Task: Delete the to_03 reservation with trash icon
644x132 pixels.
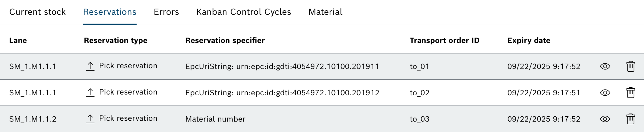Action: click(x=631, y=119)
